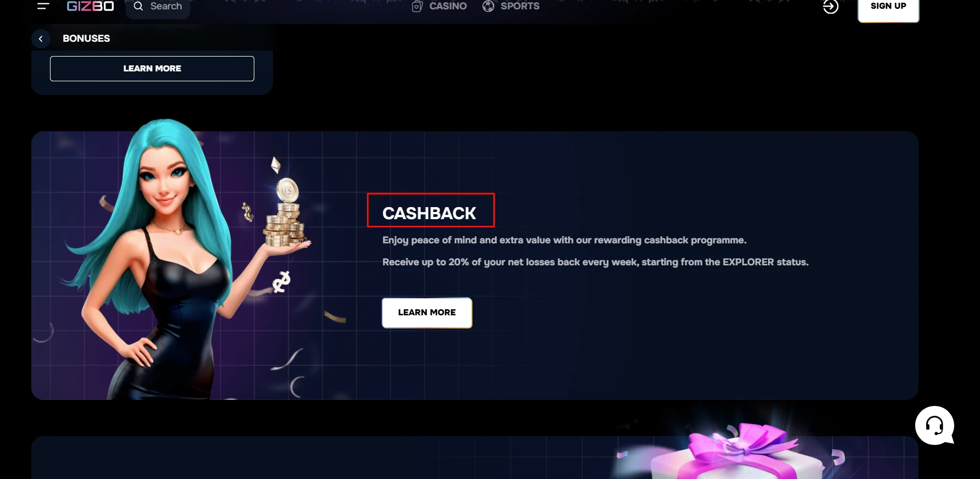The height and width of the screenshot is (479, 980).
Task: Click the casino cards icon
Action: (x=417, y=6)
